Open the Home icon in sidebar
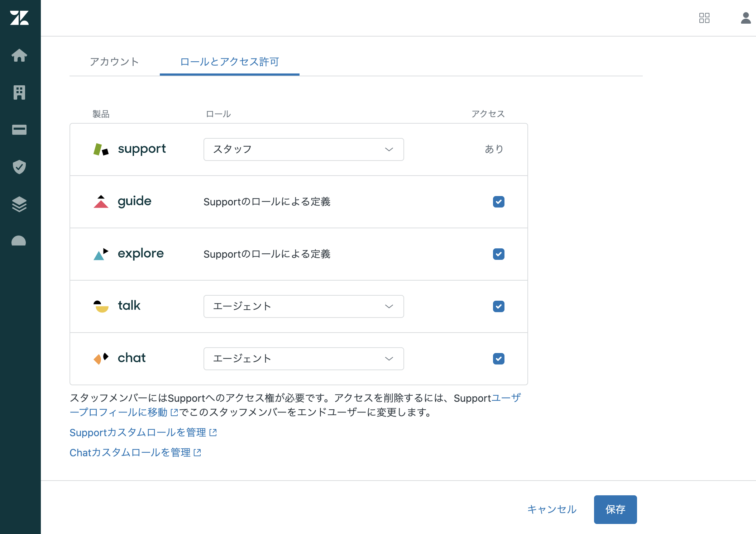The height and width of the screenshot is (534, 756). pos(19,55)
